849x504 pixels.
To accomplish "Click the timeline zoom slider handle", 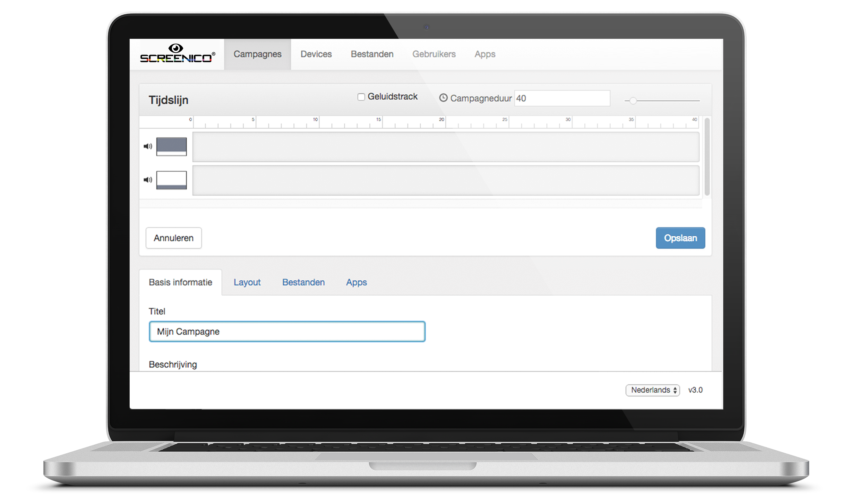I will [x=633, y=101].
